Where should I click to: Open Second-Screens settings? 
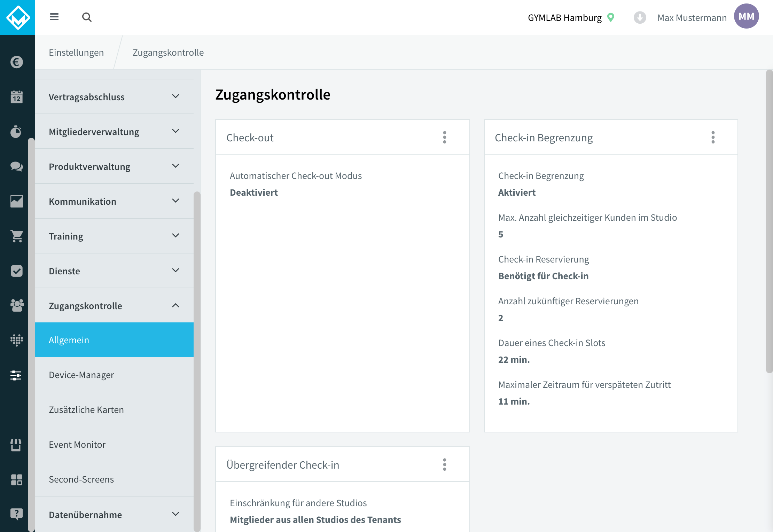(x=114, y=479)
